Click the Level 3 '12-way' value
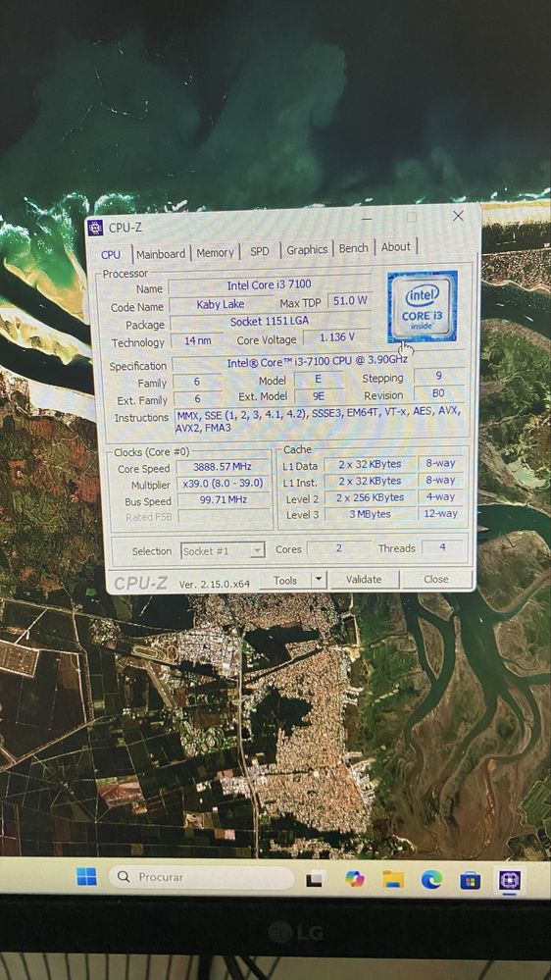 click(440, 513)
